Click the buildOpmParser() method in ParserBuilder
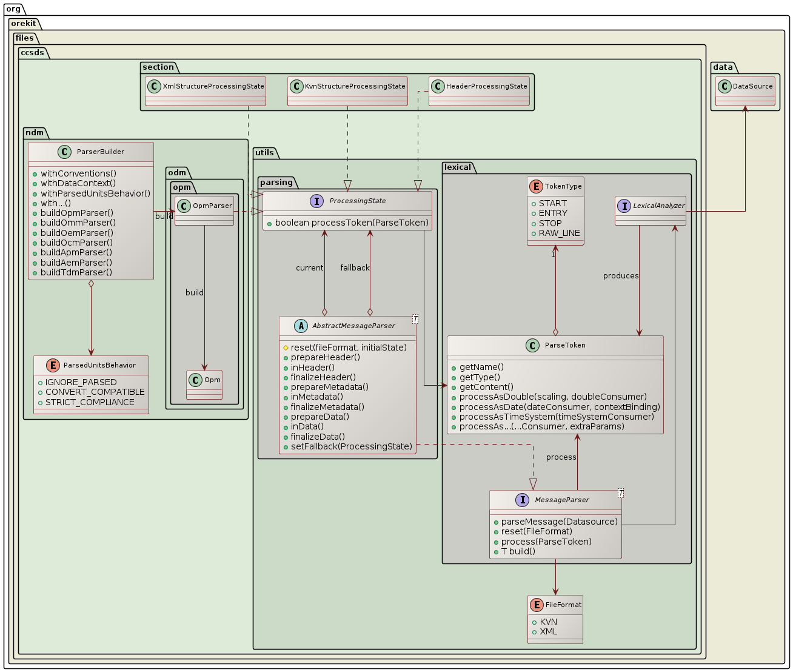 [76, 213]
